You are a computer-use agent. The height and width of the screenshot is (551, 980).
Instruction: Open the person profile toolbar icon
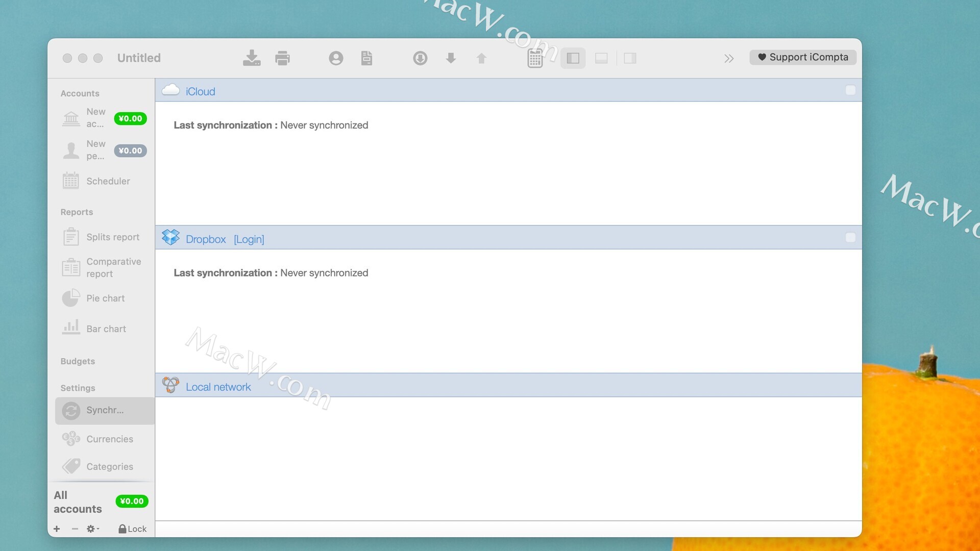pos(336,58)
